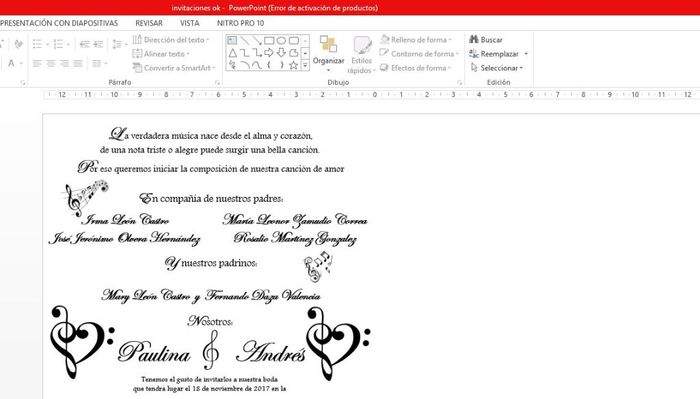
Task: Open the Estilos rápidos gallery
Action: tap(362, 56)
